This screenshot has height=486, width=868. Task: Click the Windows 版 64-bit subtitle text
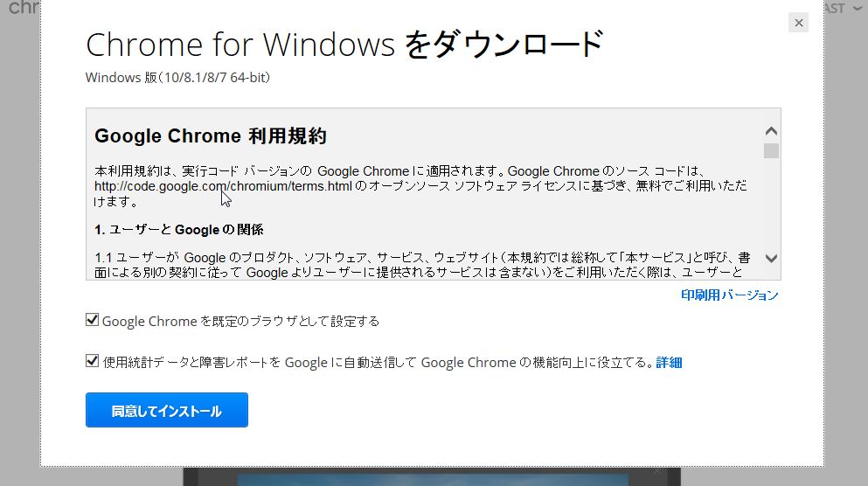(177, 78)
